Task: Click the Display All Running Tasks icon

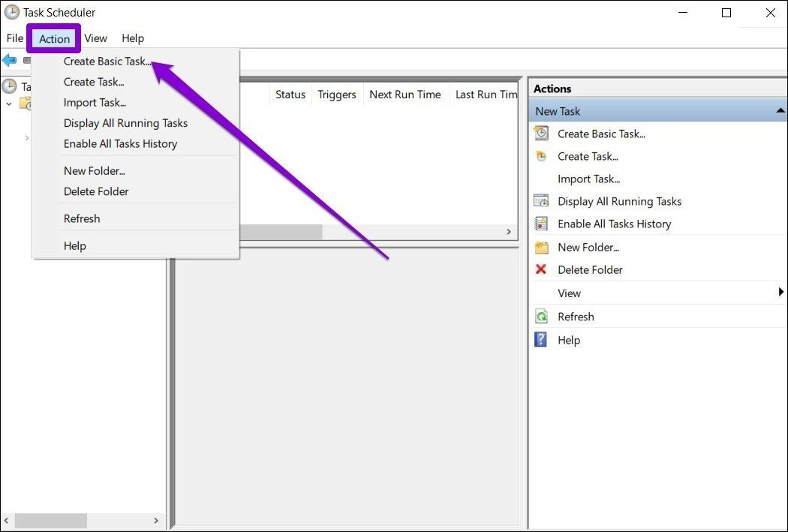Action: 541,200
